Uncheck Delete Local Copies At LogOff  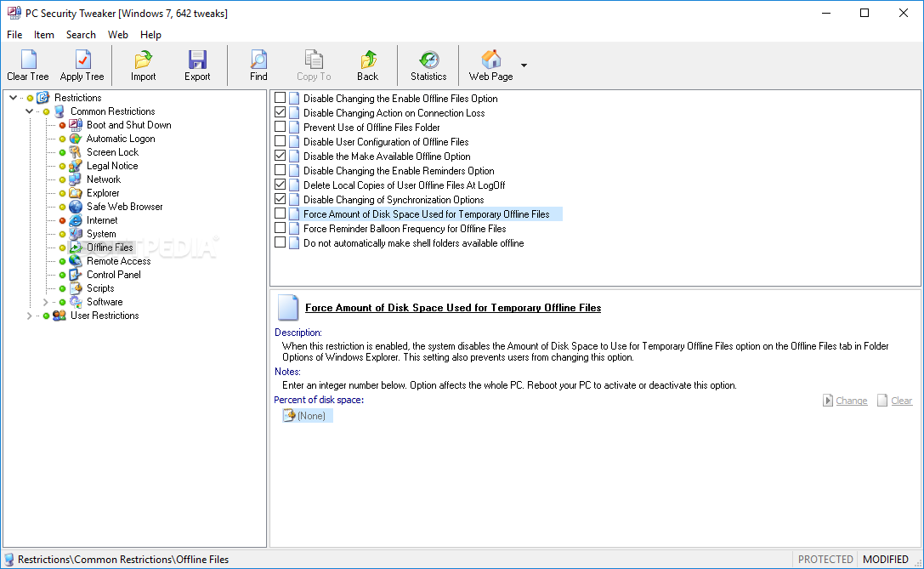pyautogui.click(x=281, y=185)
